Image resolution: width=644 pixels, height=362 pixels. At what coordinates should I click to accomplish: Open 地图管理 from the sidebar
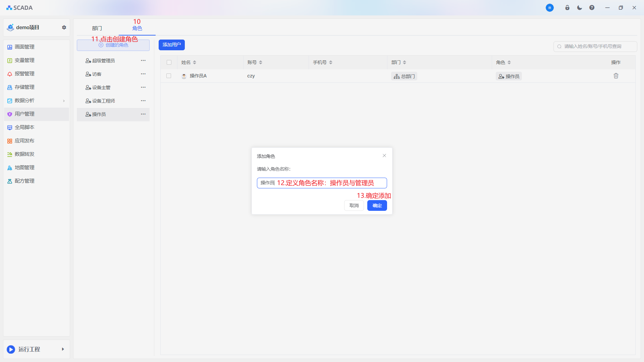click(24, 168)
